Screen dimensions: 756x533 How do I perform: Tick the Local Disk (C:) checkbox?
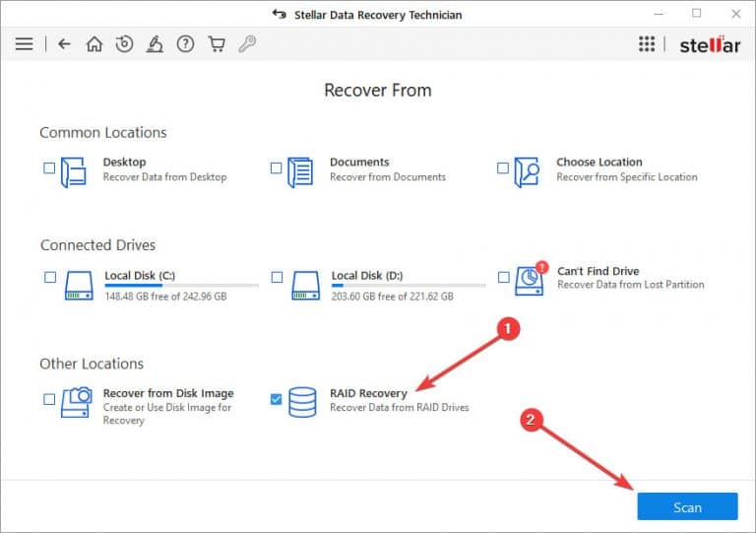click(50, 278)
